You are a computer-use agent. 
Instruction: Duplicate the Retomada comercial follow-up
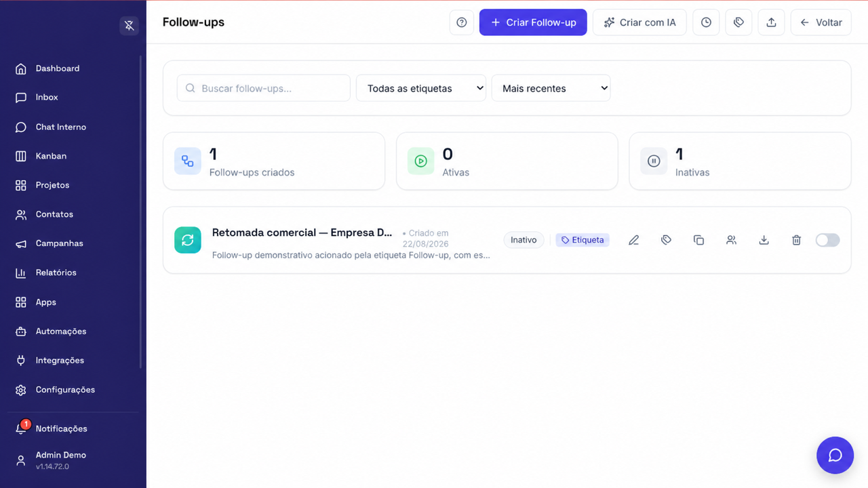pos(698,240)
